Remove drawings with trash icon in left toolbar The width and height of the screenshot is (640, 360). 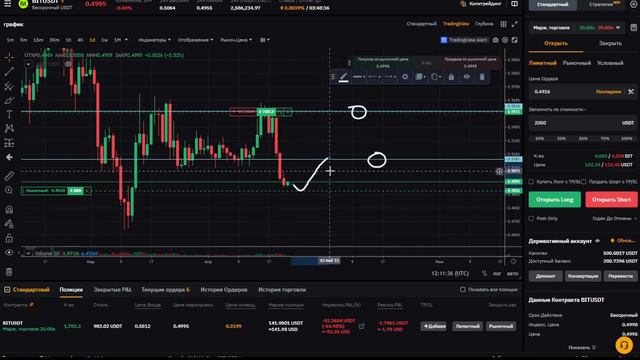(9, 272)
